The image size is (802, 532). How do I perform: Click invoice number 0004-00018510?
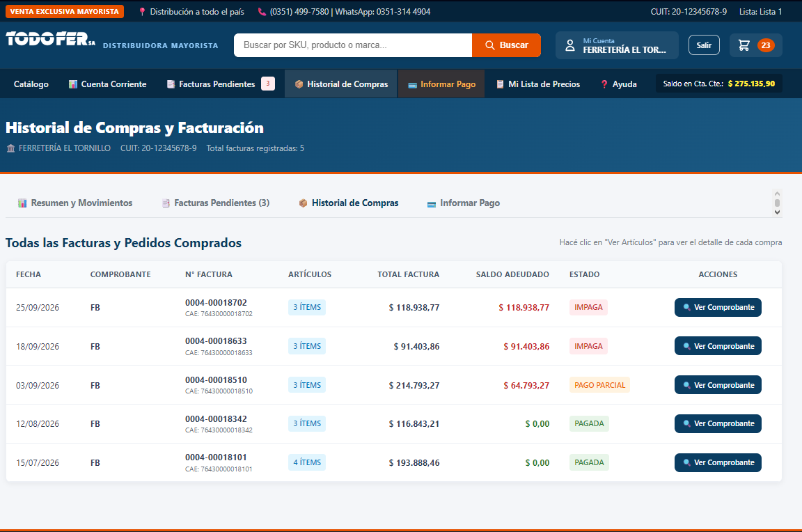pyautogui.click(x=216, y=380)
